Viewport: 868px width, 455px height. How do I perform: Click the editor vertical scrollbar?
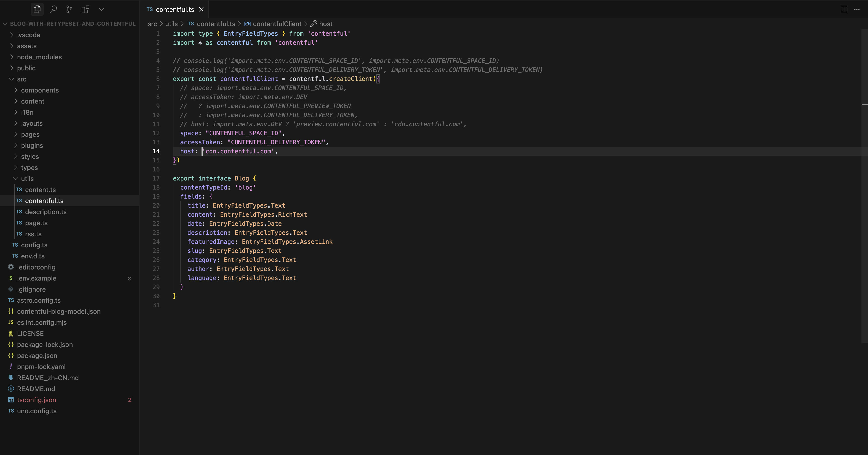pyautogui.click(x=864, y=185)
